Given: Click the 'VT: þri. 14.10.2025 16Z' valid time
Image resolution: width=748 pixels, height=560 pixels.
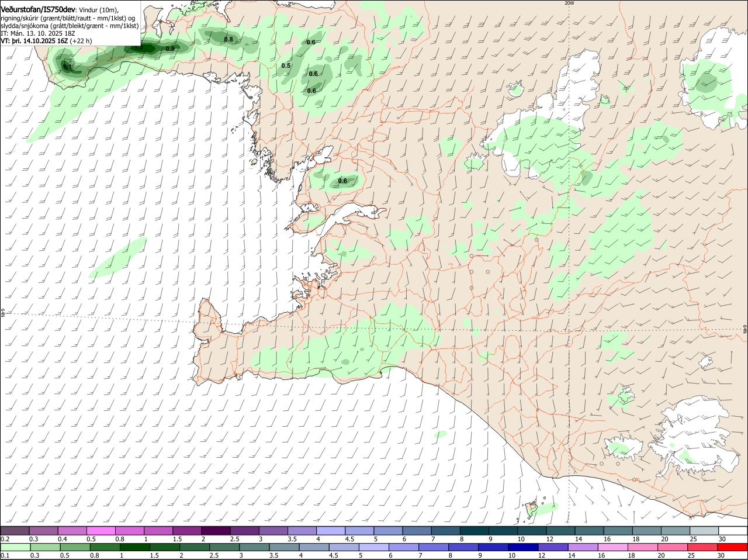Looking at the screenshot, I should click(34, 42).
